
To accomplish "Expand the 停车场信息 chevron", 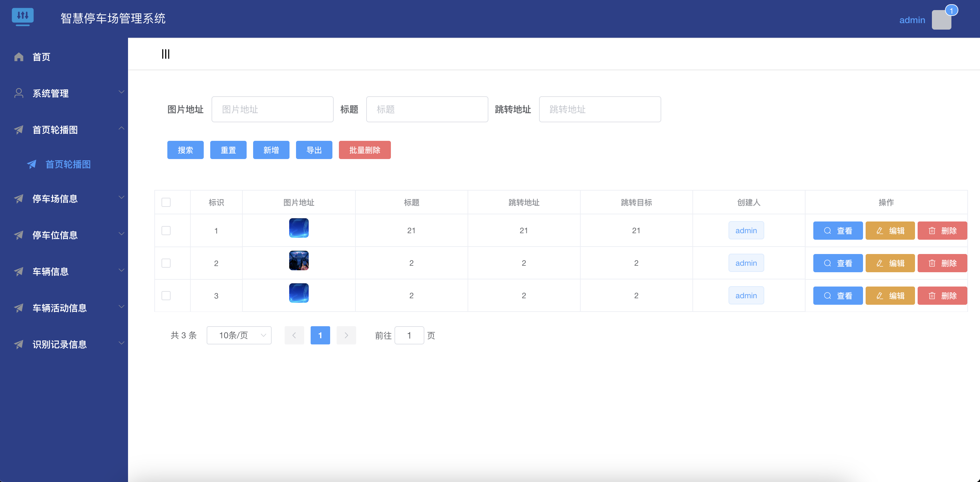I will (x=121, y=197).
